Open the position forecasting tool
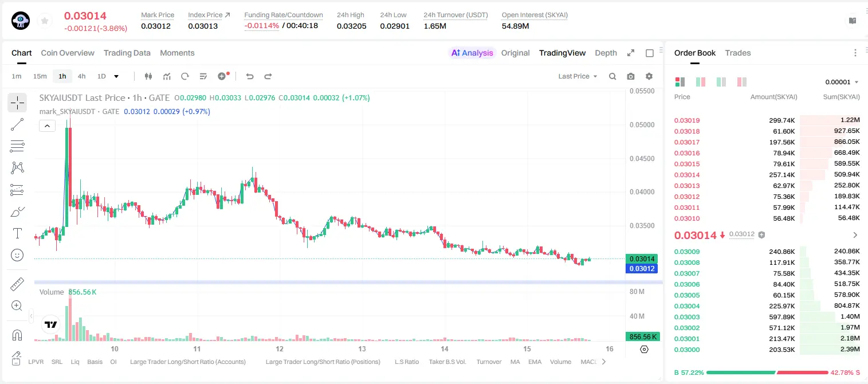Viewport: 868px width, 384px height. (17, 190)
